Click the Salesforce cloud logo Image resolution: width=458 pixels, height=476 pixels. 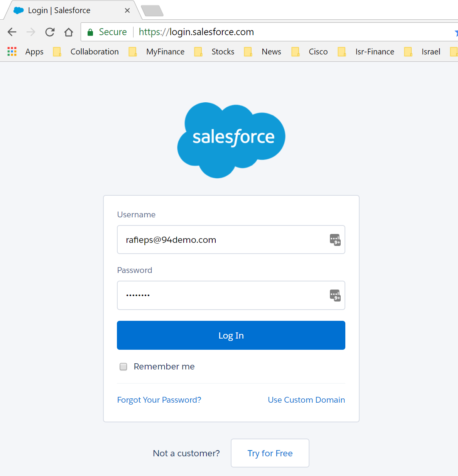click(x=231, y=140)
